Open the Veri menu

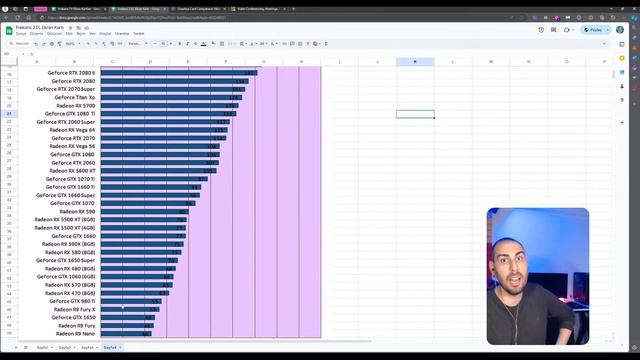click(93, 34)
